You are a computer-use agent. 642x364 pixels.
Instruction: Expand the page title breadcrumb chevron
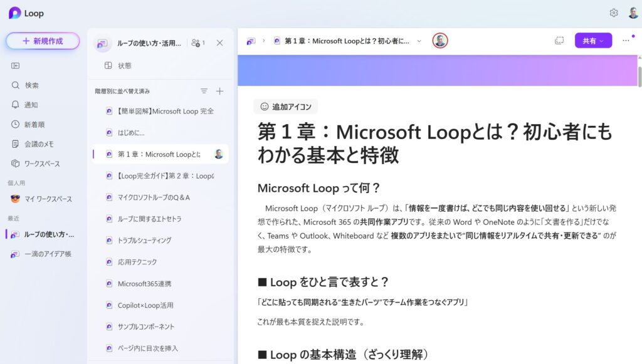[419, 41]
